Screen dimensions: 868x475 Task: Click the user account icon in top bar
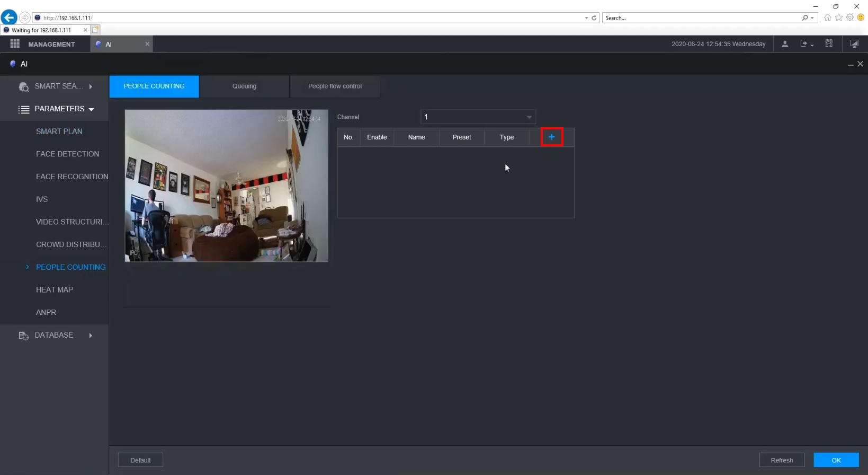pyautogui.click(x=785, y=44)
